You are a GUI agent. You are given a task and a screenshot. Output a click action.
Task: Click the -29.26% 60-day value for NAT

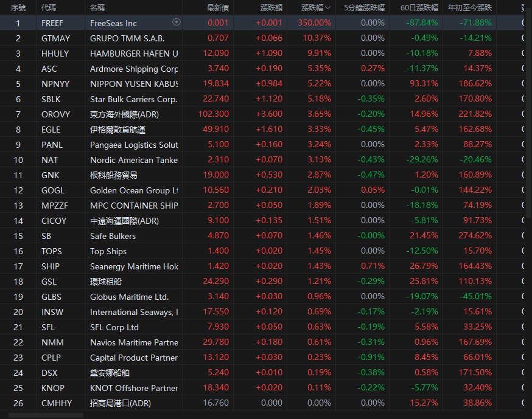click(x=422, y=160)
